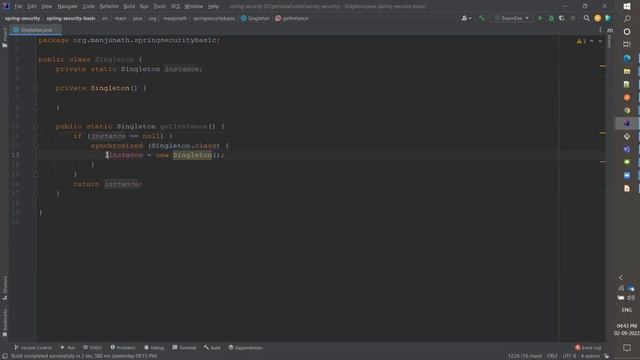Click the Build Project hammer icon
The image size is (640, 360).
tap(482, 18)
